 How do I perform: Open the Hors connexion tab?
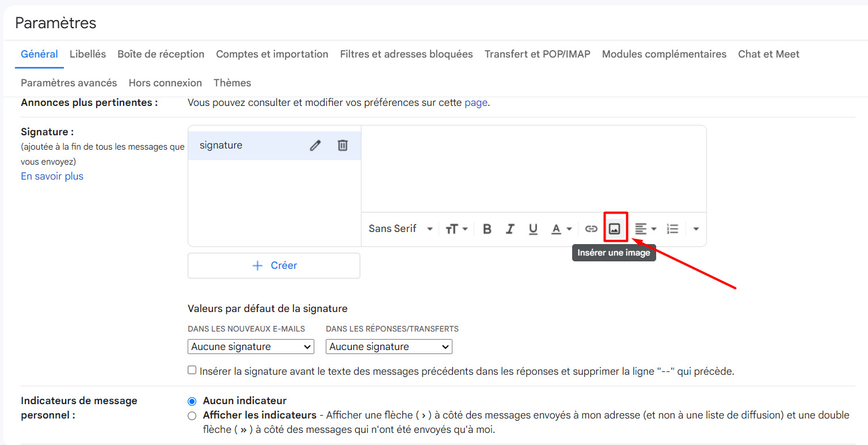coord(165,83)
